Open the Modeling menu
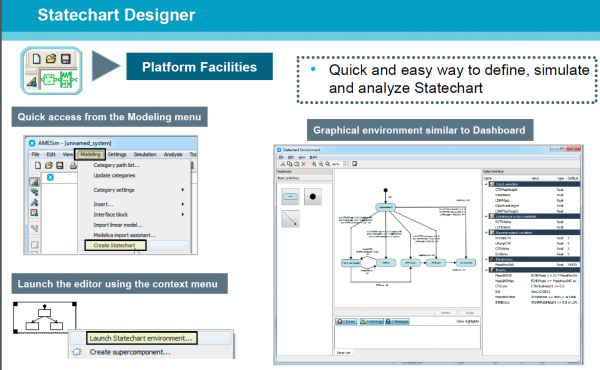 point(90,154)
